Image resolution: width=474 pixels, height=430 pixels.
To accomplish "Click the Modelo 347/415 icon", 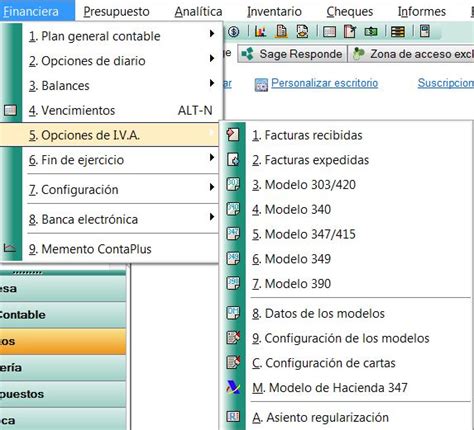I will 233,234.
